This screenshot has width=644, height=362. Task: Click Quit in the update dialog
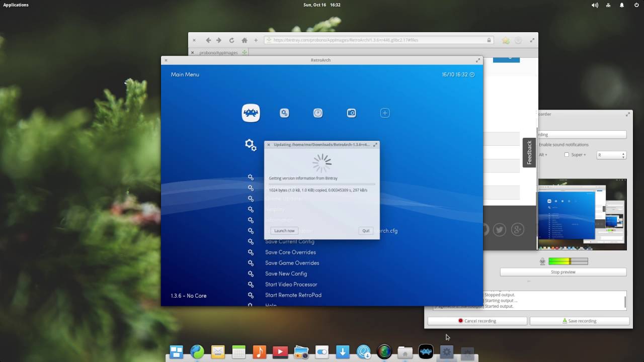tap(366, 231)
